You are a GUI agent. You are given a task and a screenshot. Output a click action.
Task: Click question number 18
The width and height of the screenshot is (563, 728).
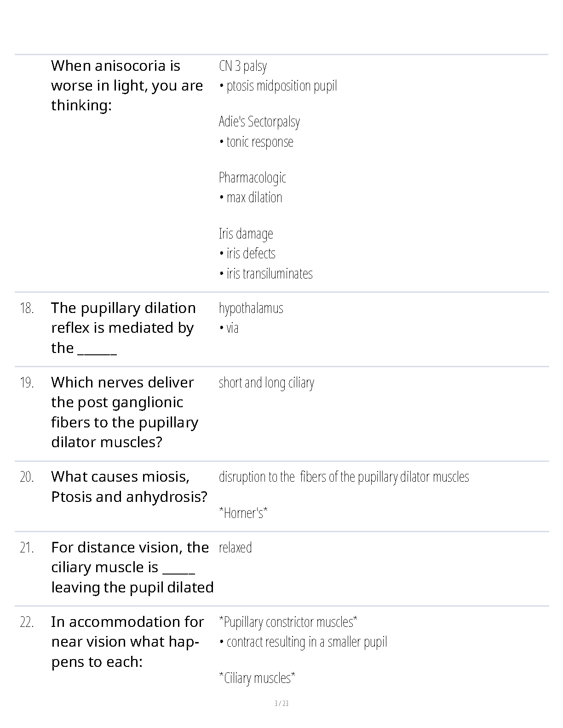point(27,308)
